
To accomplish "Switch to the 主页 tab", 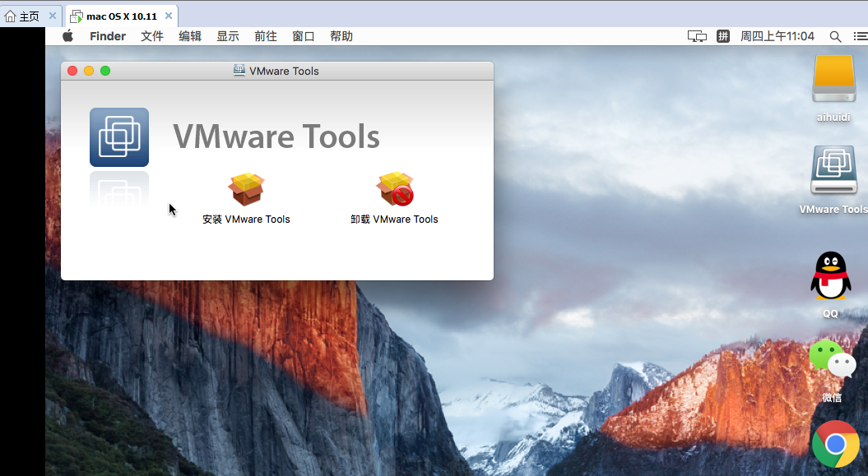I will 23,15.
